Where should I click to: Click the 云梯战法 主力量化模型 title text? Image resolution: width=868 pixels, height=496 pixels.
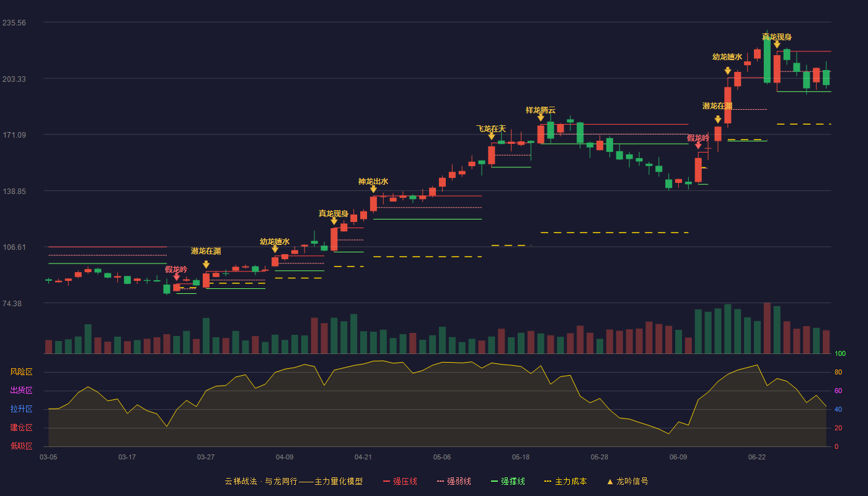294,481
